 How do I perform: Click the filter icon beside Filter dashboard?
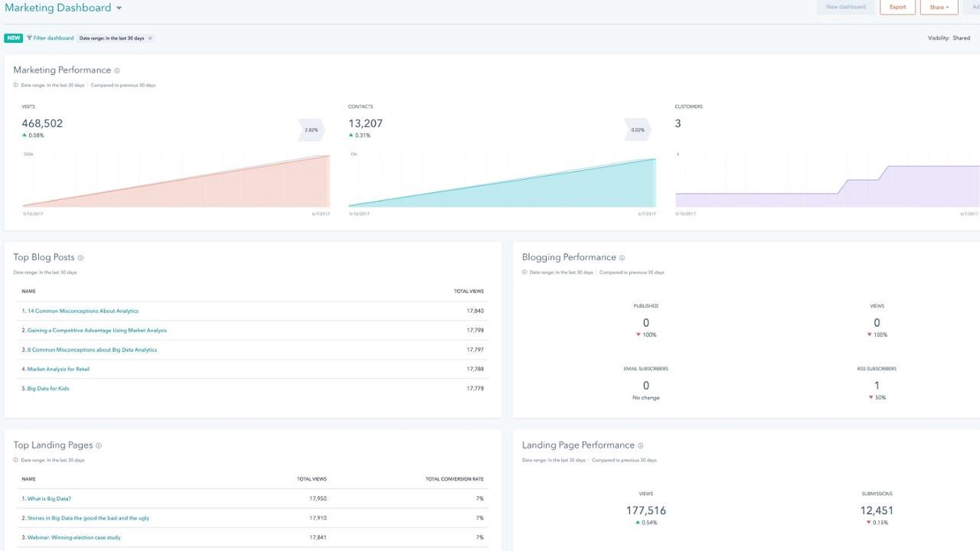[x=31, y=37]
